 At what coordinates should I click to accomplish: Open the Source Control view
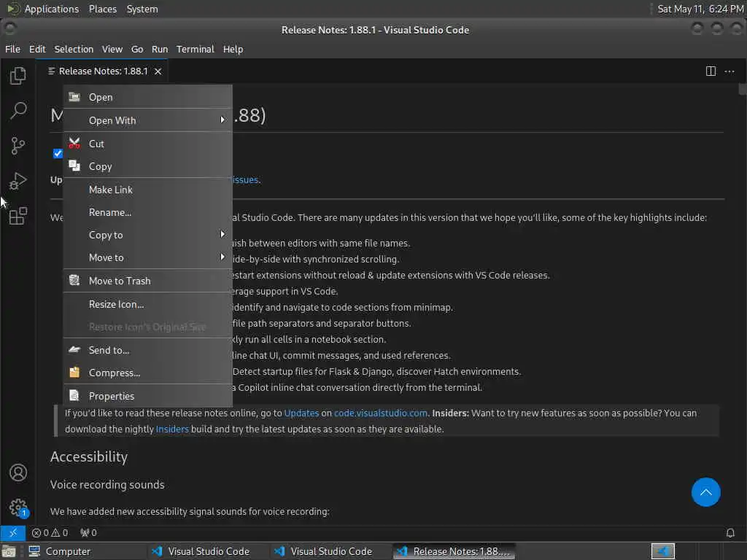[18, 146]
